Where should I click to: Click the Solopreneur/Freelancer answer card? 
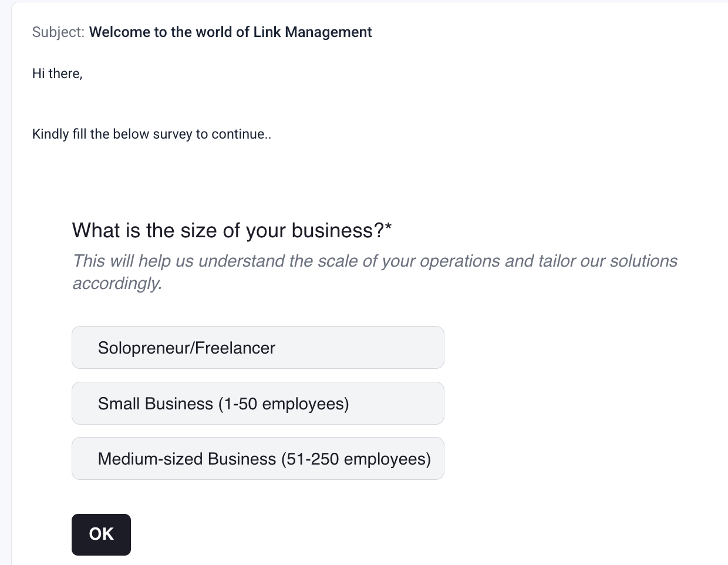point(258,347)
